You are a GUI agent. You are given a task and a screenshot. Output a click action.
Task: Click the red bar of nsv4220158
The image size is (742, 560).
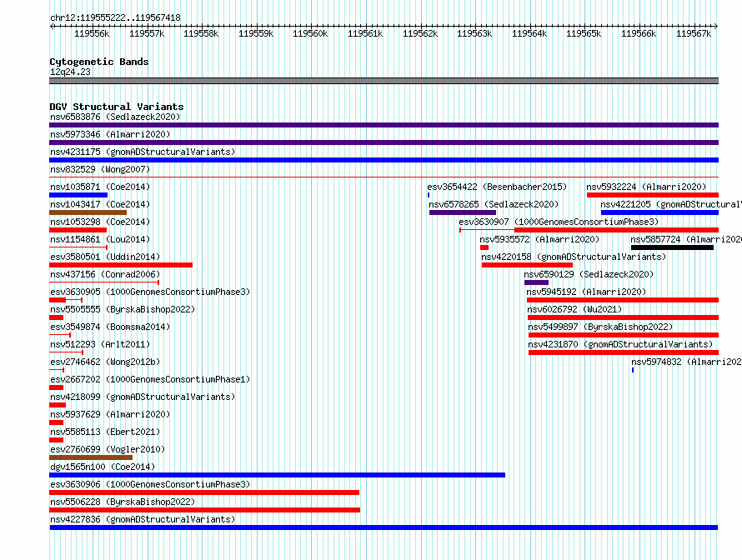pyautogui.click(x=527, y=265)
